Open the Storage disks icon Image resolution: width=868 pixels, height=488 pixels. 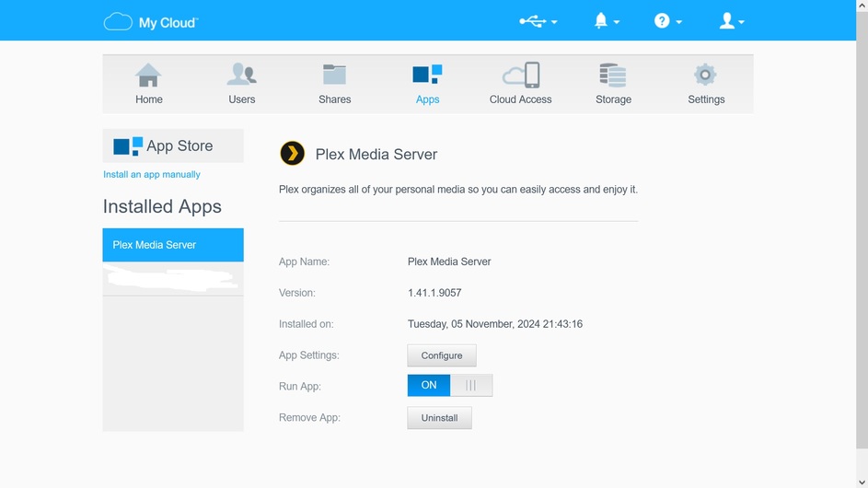[613, 75]
